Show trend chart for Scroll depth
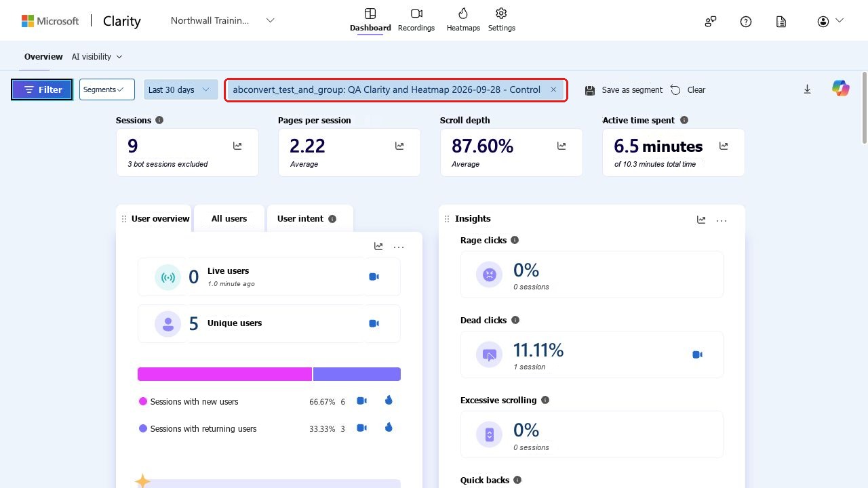868x488 pixels. pyautogui.click(x=561, y=146)
